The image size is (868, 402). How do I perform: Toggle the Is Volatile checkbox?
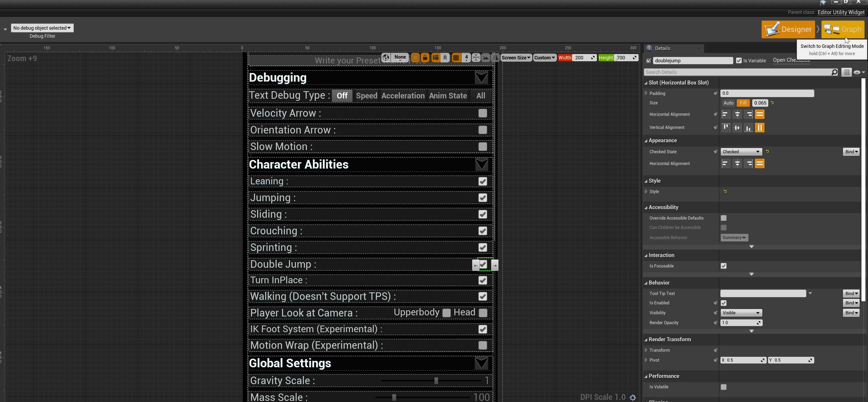[x=723, y=387]
